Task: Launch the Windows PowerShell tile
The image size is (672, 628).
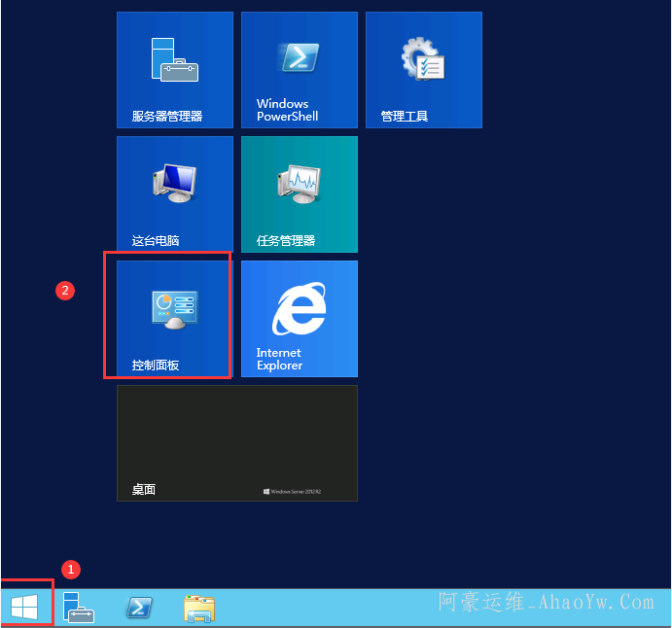Action: [300, 70]
